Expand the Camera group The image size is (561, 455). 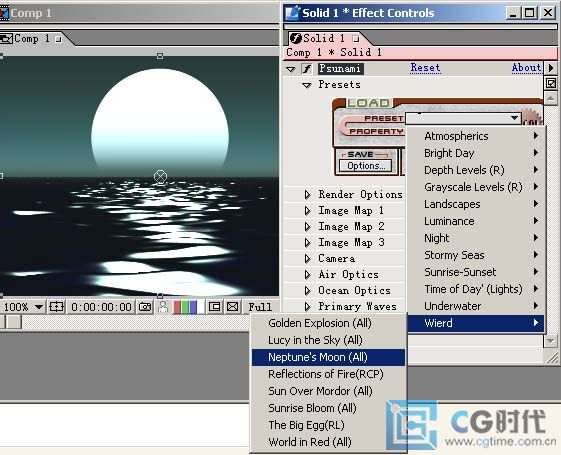tap(307, 259)
